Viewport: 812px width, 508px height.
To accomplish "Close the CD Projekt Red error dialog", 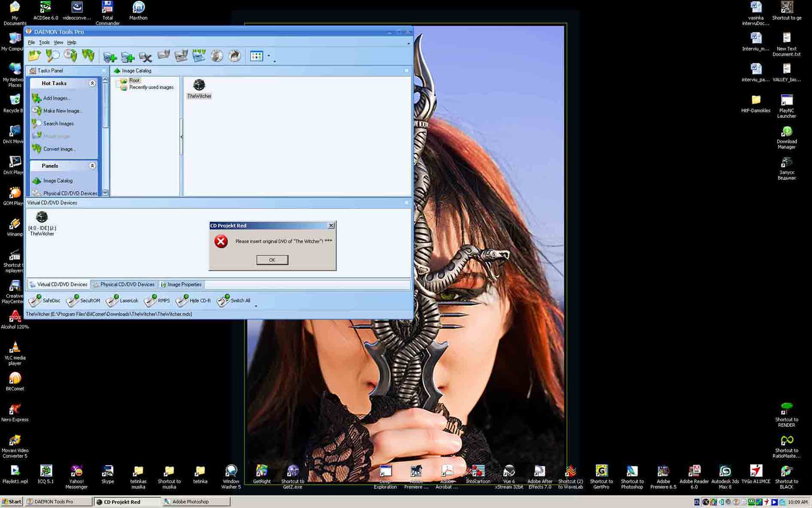I will [x=331, y=226].
